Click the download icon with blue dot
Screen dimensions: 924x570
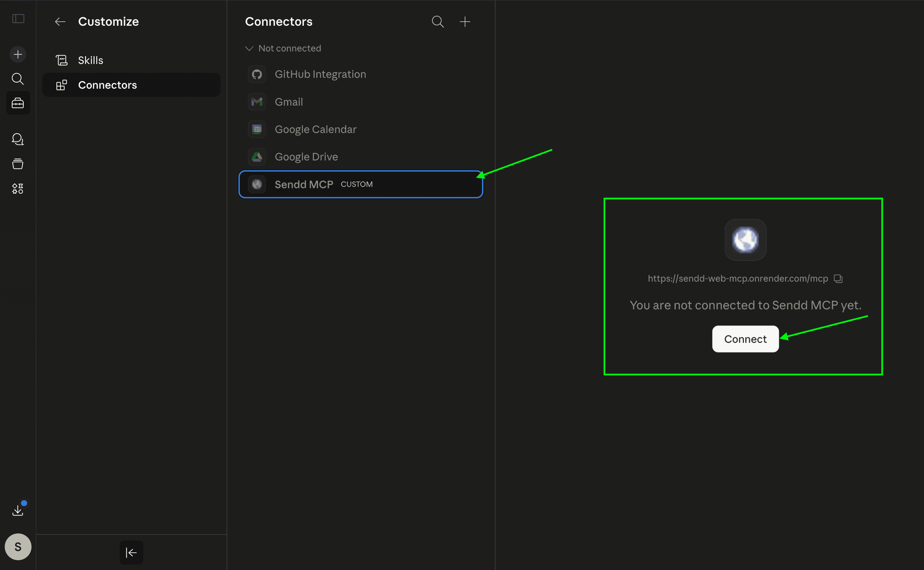[18, 510]
